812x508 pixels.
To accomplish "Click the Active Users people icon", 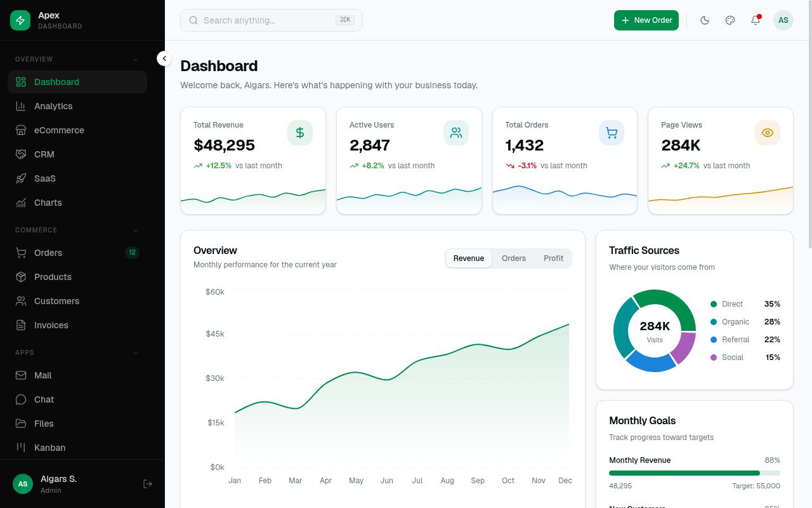I will tap(456, 133).
